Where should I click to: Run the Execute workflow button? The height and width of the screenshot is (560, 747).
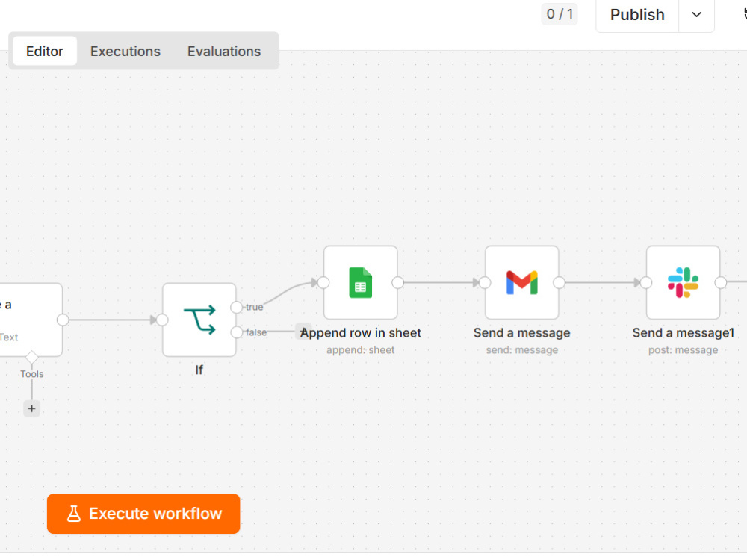point(143,514)
